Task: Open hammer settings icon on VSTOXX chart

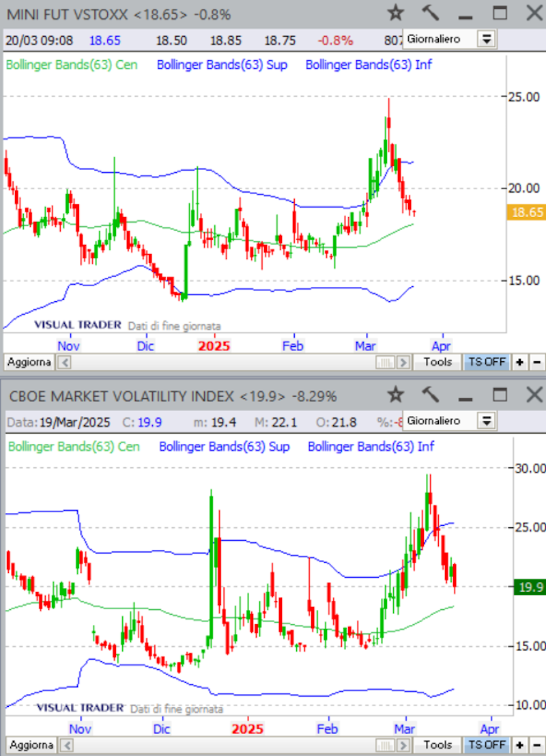Action: pos(431,13)
